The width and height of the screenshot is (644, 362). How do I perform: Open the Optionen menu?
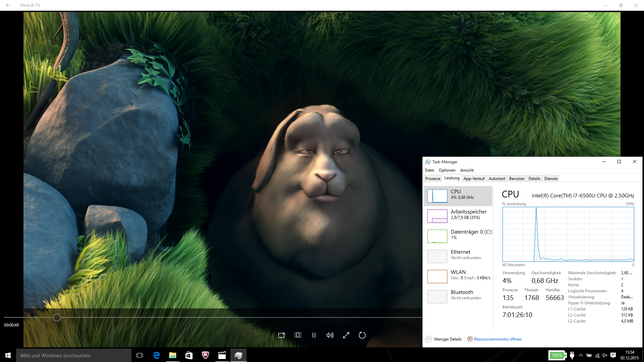pyautogui.click(x=447, y=170)
